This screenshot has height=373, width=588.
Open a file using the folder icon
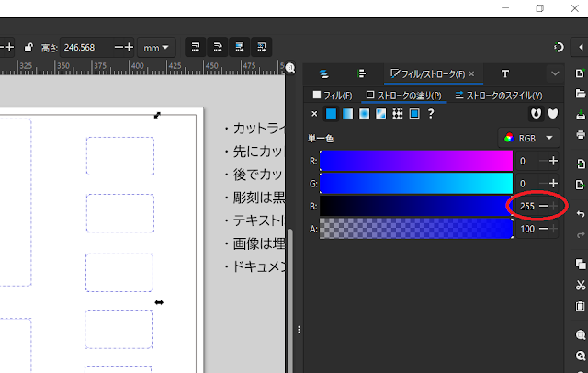[x=580, y=94]
